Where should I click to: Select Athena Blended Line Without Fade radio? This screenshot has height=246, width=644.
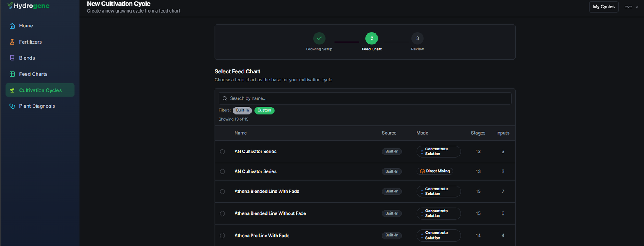coord(222,213)
